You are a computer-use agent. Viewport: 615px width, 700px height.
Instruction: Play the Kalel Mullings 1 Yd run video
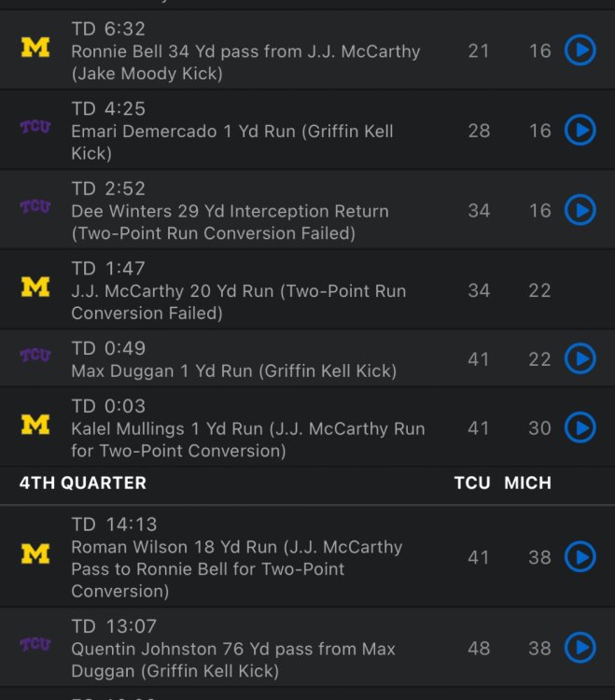(580, 427)
